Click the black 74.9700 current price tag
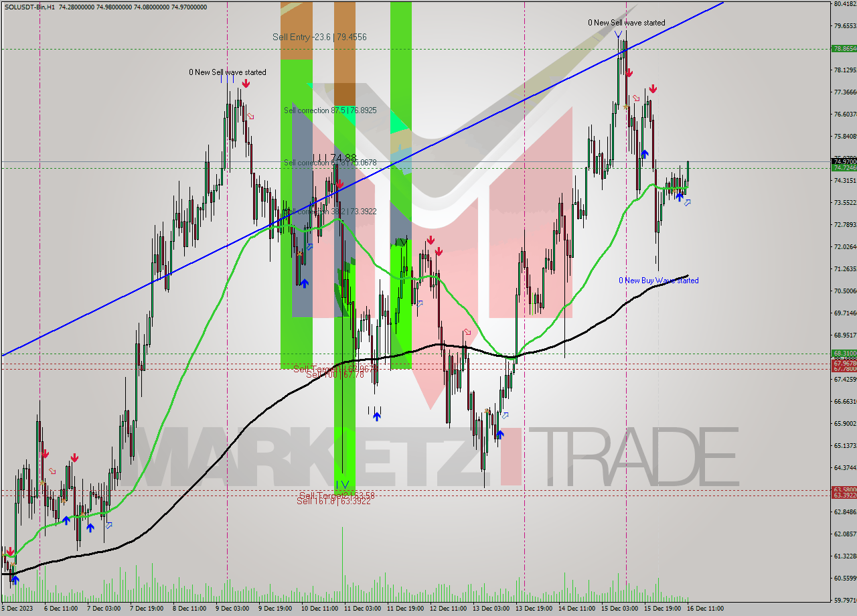 (844, 161)
